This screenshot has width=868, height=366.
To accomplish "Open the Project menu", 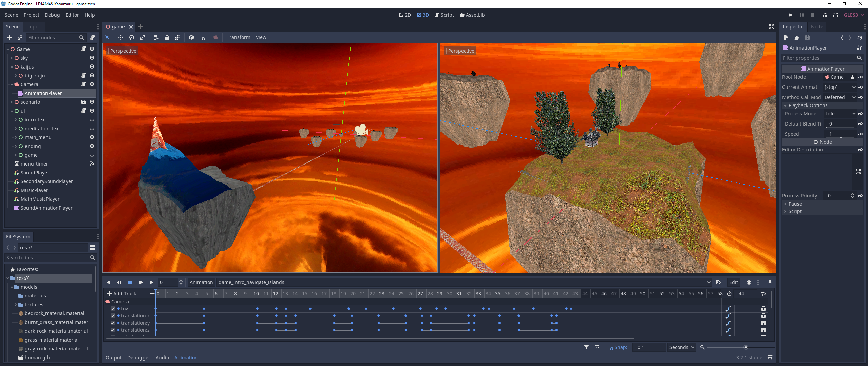I will (x=32, y=15).
